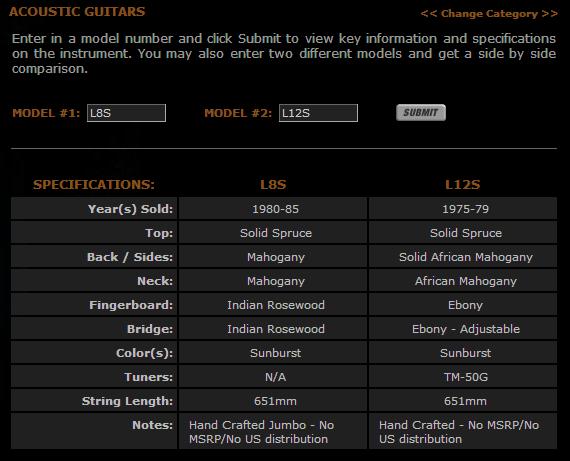Viewport: 570px width, 461px height.
Task: Focus the Model #2 input field
Action: point(318,113)
